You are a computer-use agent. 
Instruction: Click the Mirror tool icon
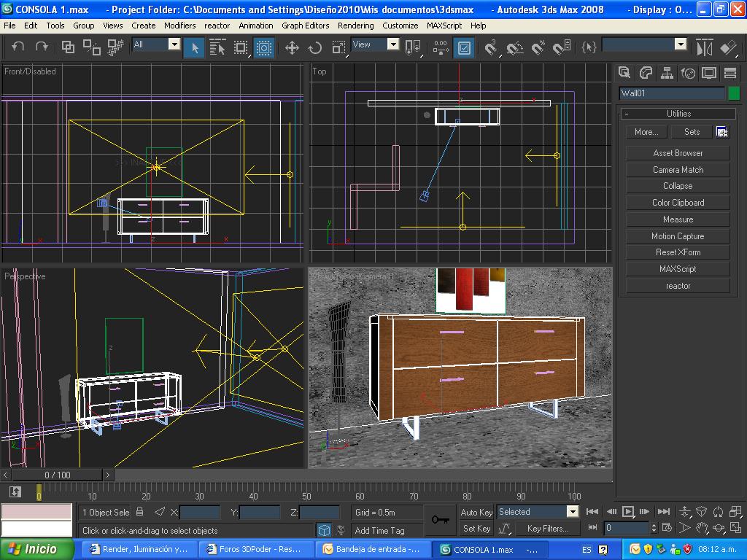tap(704, 48)
